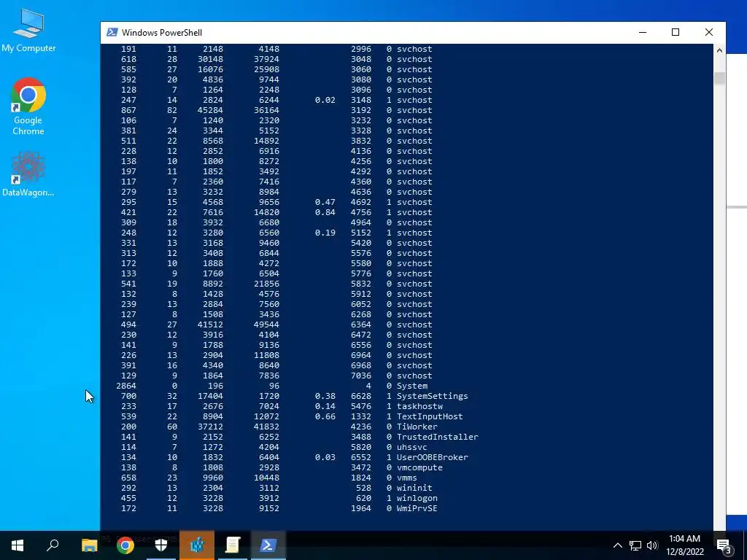Click the vmcompute process name
The image size is (747, 560).
coord(419,467)
